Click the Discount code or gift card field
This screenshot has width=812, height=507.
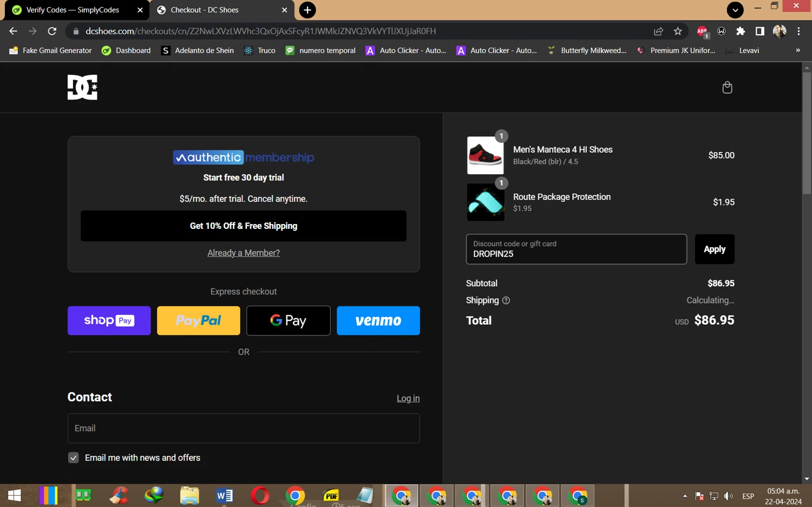pos(577,249)
